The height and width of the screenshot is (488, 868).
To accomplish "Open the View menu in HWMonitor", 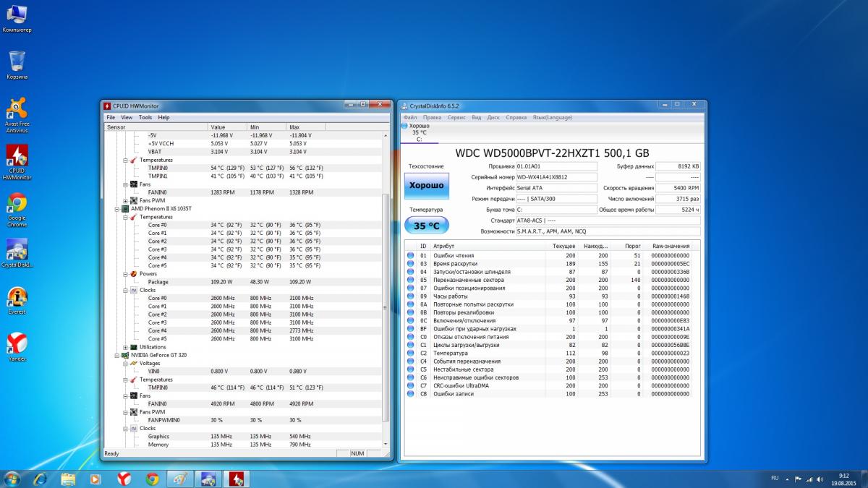I will [127, 117].
